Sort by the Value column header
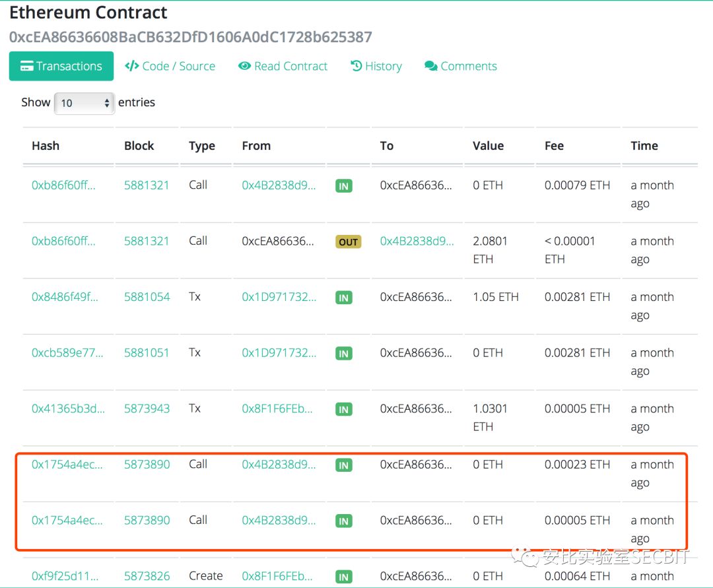Screen dimensions: 713x588 tap(488, 146)
